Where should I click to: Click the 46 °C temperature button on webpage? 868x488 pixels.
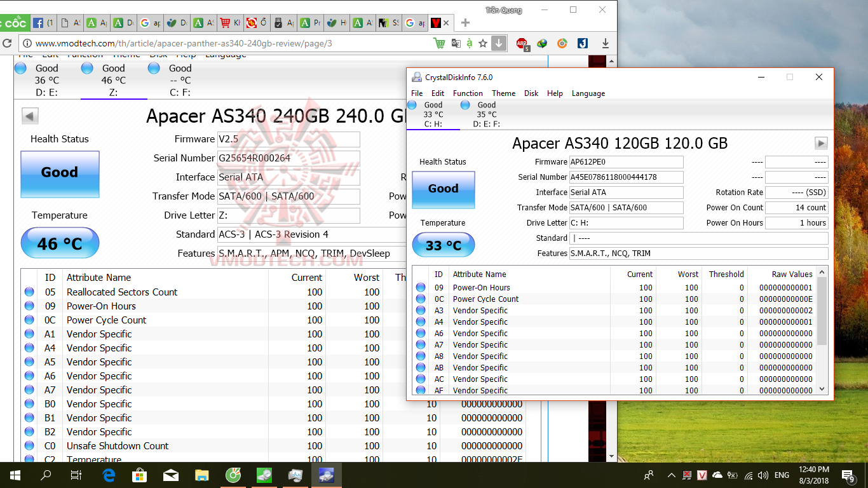pos(60,243)
